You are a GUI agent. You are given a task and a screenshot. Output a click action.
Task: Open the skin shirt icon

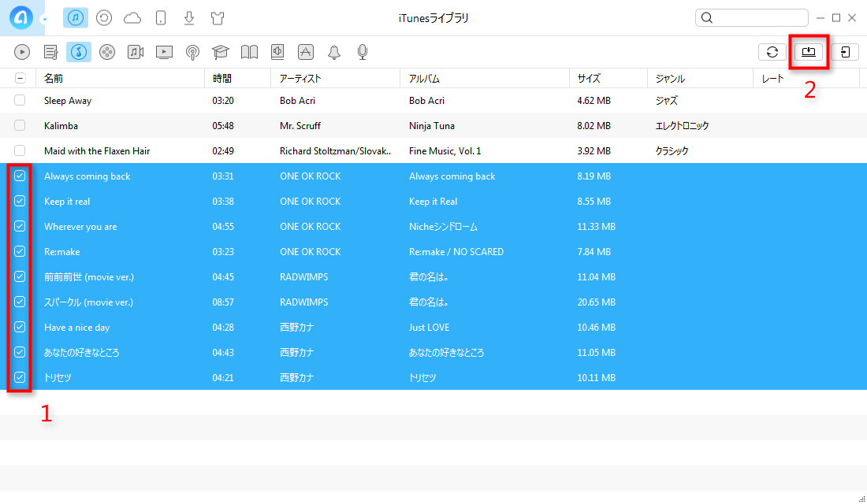pyautogui.click(x=218, y=18)
